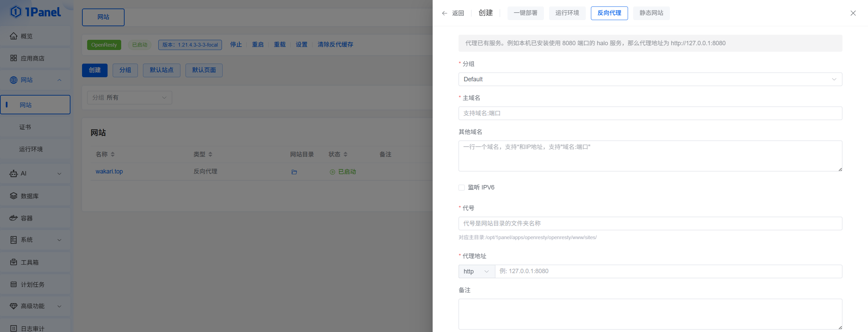Click the primary domain input field
This screenshot has height=332, width=868.
650,113
